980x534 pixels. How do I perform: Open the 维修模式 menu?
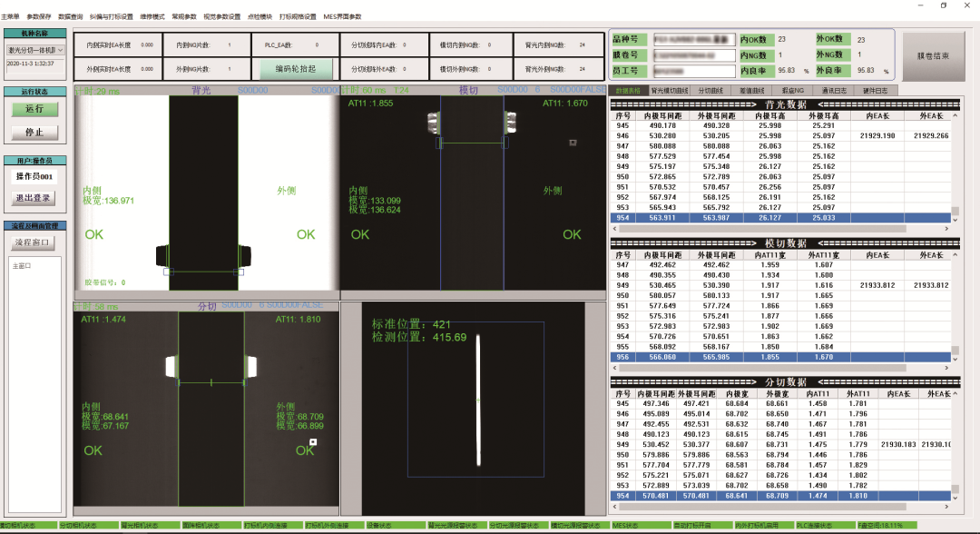click(x=152, y=16)
